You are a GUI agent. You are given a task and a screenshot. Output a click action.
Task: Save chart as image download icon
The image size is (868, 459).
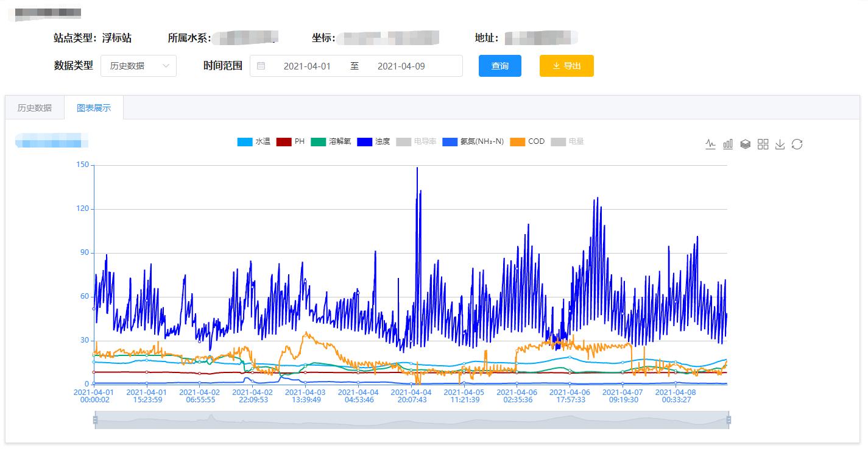point(780,144)
